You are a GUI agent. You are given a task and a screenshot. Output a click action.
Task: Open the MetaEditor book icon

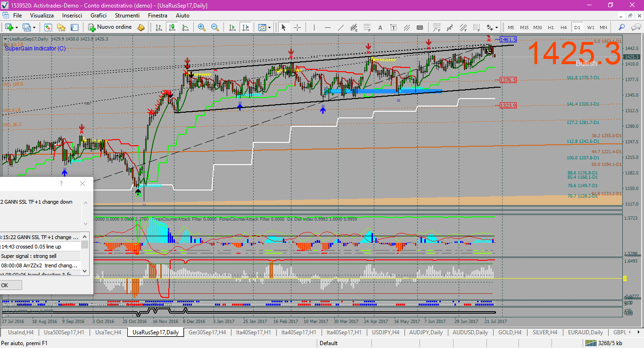(x=140, y=27)
